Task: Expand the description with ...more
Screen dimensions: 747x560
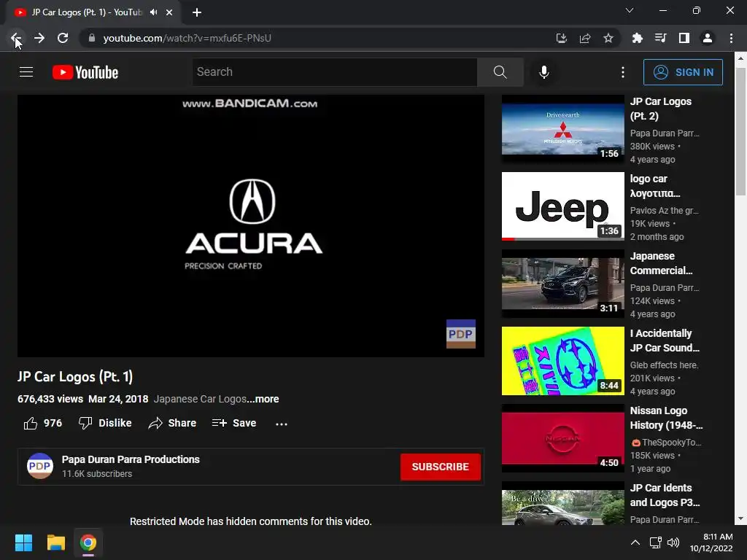Action: click(x=263, y=399)
